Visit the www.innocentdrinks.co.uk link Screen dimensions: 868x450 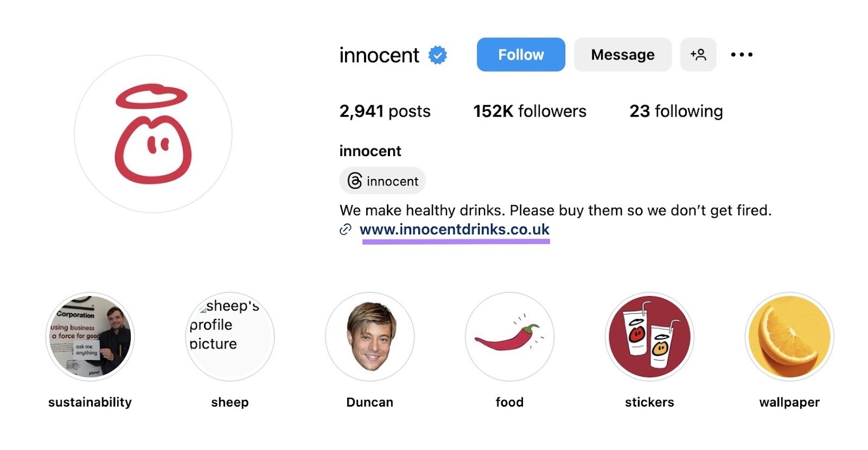pos(455,229)
